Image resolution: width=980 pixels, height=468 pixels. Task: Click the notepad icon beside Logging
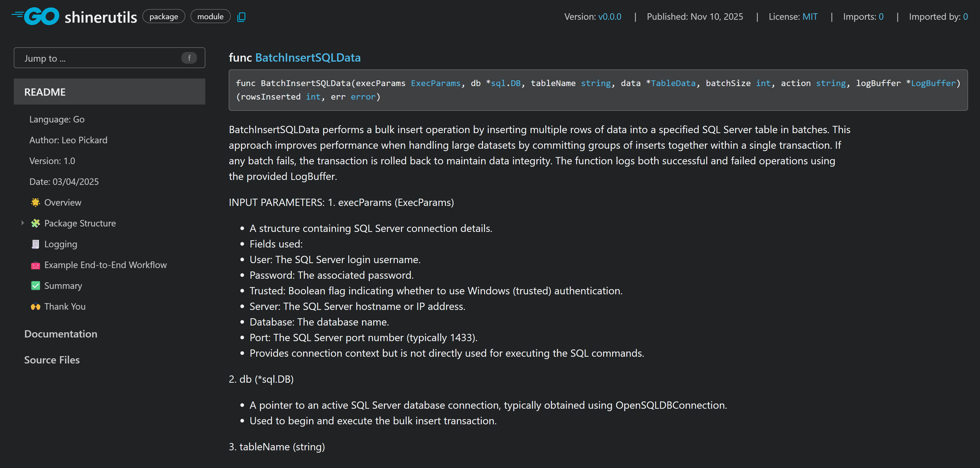[x=35, y=244]
